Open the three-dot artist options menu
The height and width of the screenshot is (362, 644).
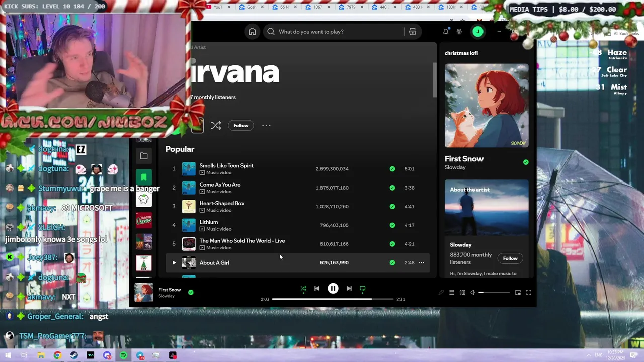click(266, 125)
